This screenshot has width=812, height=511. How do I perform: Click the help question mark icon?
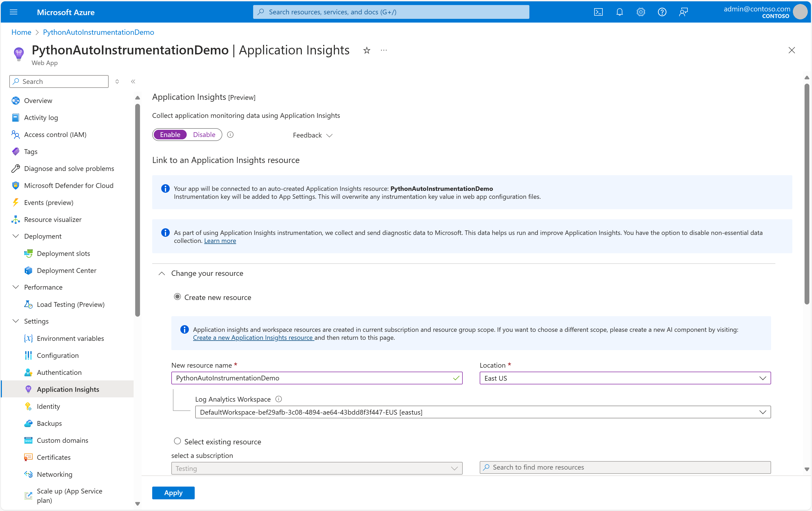(662, 12)
